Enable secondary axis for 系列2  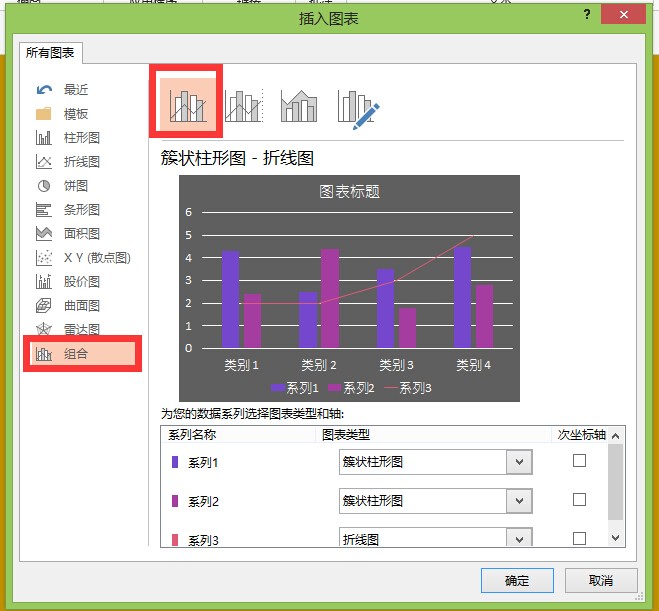(579, 500)
